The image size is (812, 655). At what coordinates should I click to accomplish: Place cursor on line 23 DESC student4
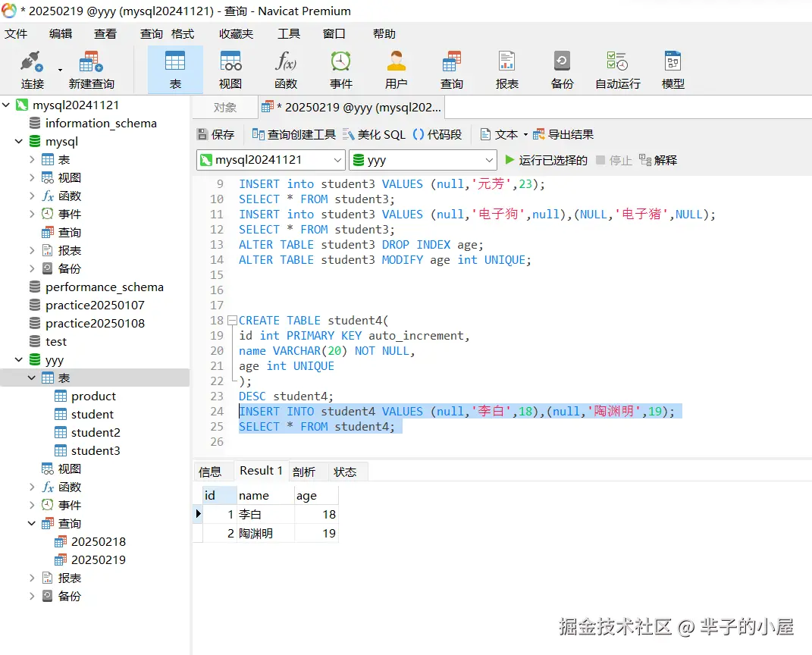click(286, 396)
